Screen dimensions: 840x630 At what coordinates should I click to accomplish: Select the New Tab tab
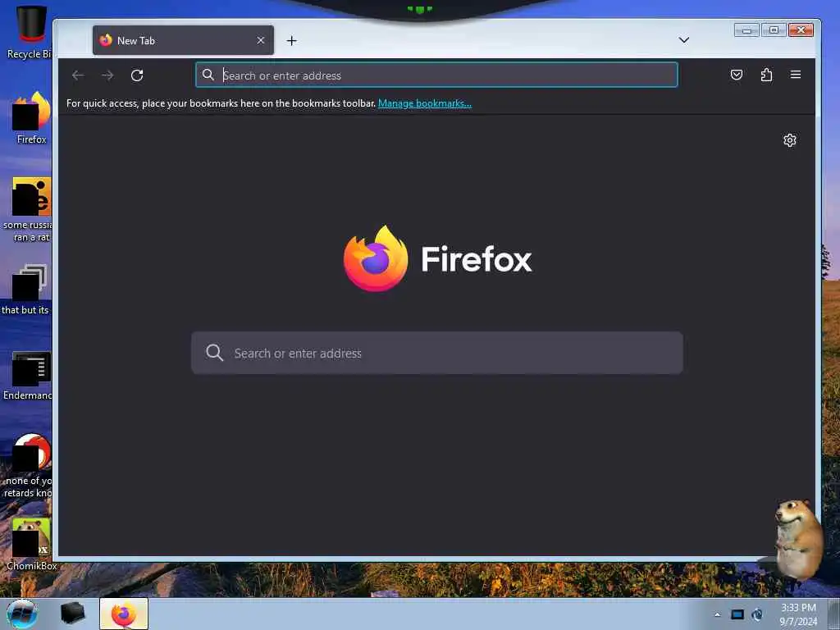pyautogui.click(x=183, y=40)
